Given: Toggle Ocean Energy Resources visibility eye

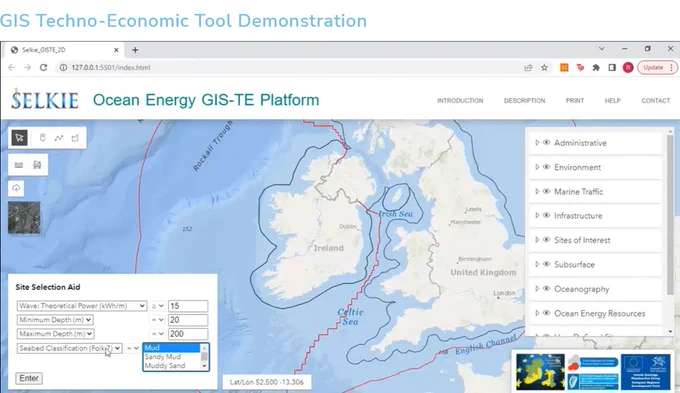Looking at the screenshot, I should coord(546,313).
